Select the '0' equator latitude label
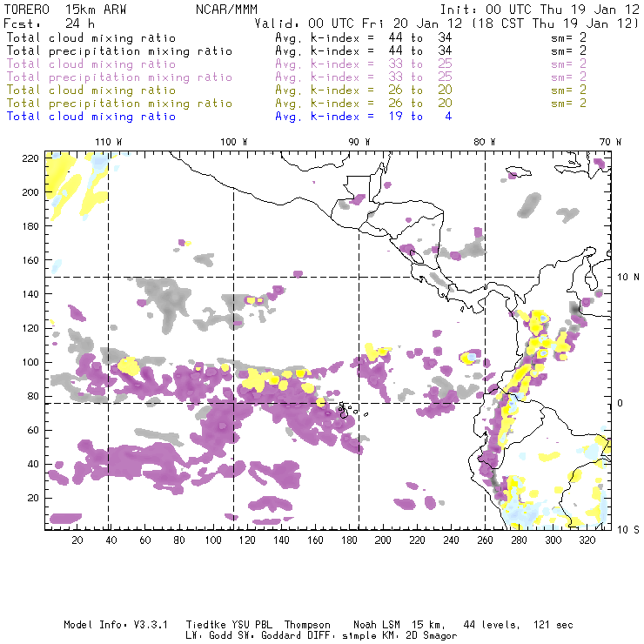Screen dimensions: 644x644 pyautogui.click(x=621, y=403)
